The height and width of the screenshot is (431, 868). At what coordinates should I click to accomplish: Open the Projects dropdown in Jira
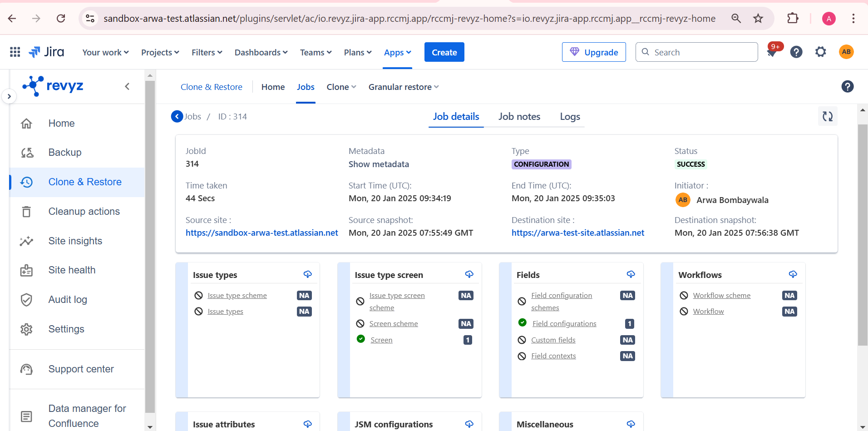click(x=160, y=53)
